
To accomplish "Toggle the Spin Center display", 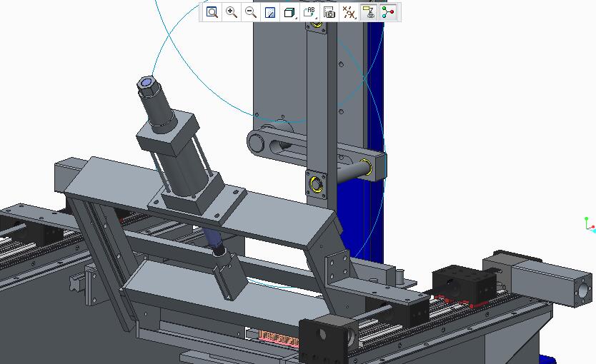I will click(x=388, y=12).
